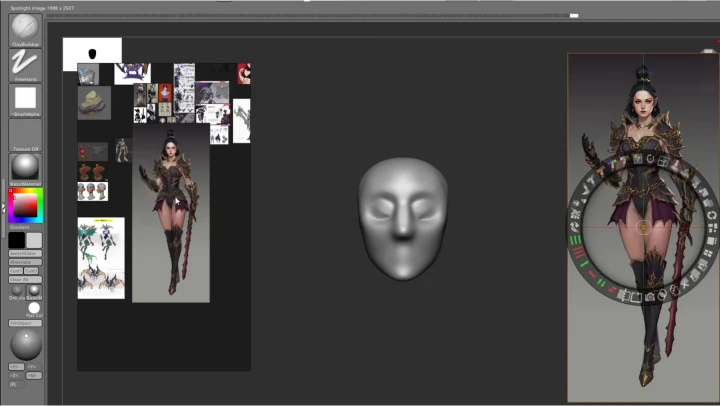Click the FillObject button
This screenshot has height=406, width=720.
click(25, 323)
